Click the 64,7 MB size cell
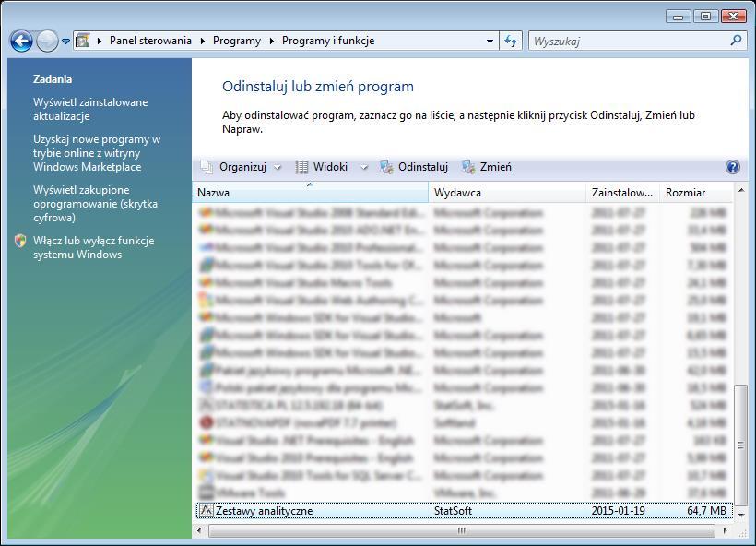This screenshot has height=546, width=756. tap(706, 510)
